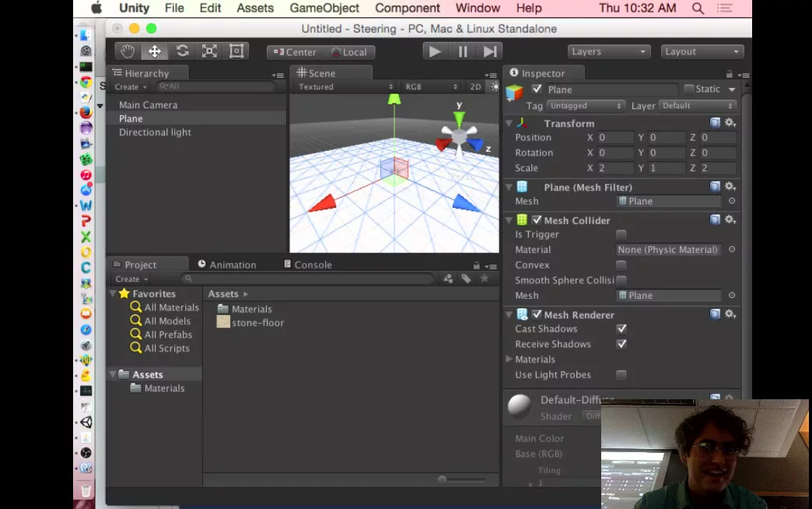Screen dimensions: 812x509
Task: Select the Rotate tool
Action: coord(182,51)
